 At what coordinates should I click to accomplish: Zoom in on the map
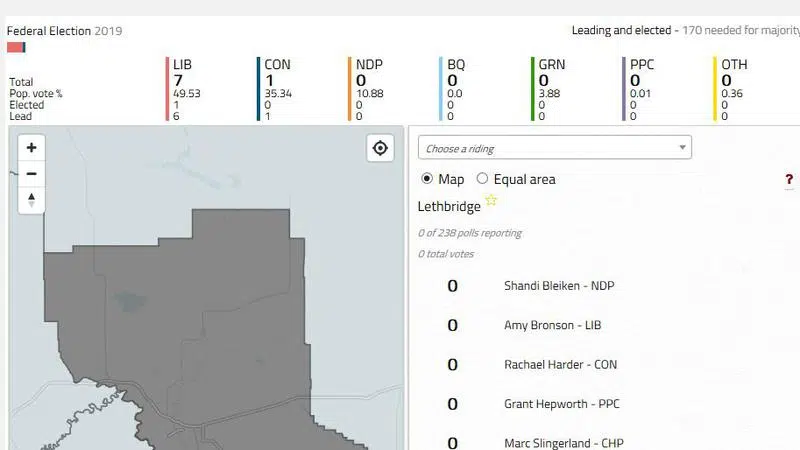tap(32, 148)
